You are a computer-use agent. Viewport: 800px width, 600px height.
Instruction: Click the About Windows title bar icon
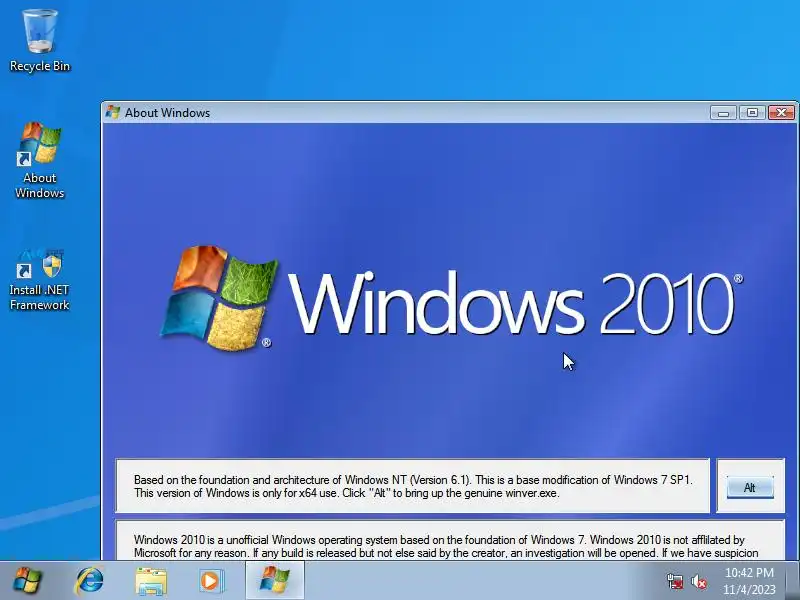[113, 112]
